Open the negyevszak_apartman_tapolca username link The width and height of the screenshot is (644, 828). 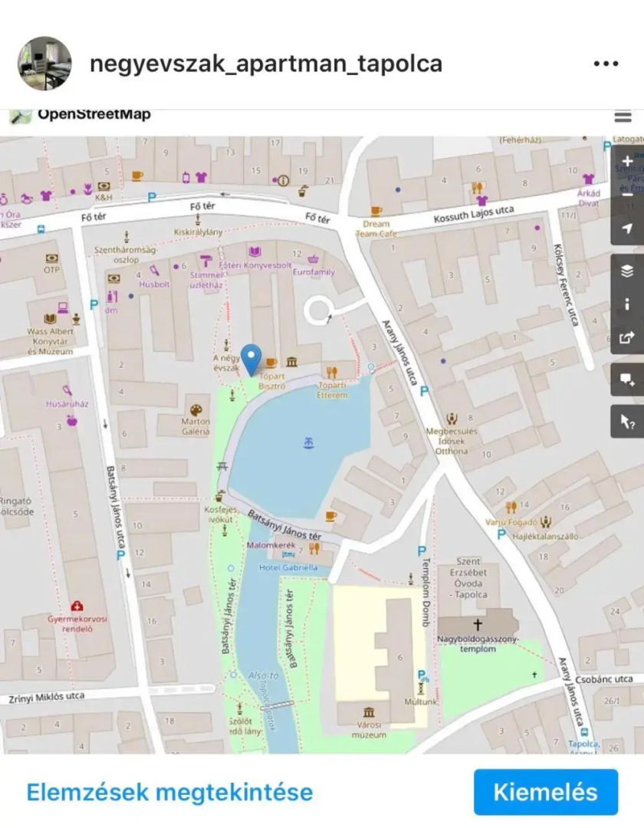[266, 64]
